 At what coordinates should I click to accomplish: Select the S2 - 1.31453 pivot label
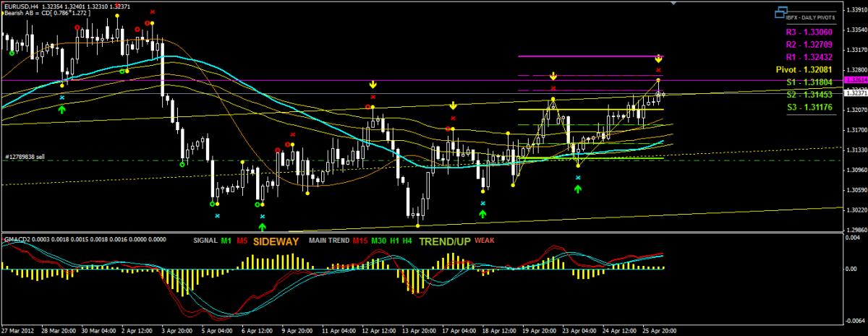click(x=809, y=95)
